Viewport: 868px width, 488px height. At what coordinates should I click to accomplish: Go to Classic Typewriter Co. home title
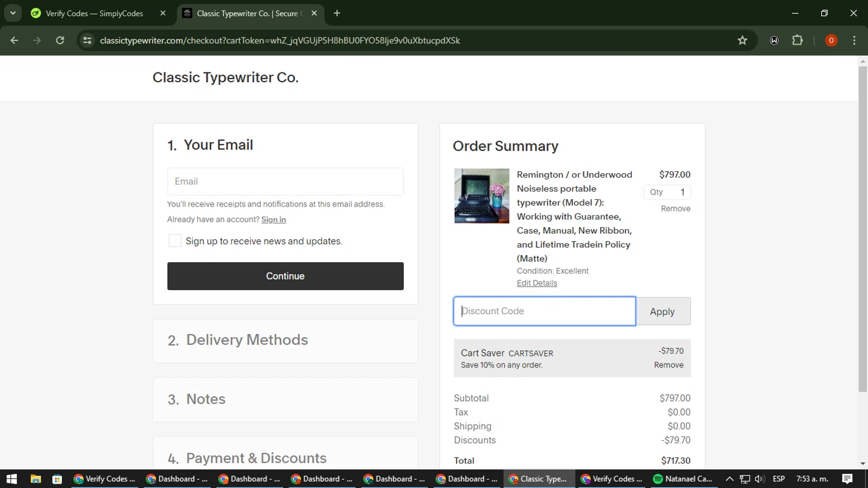(x=226, y=78)
